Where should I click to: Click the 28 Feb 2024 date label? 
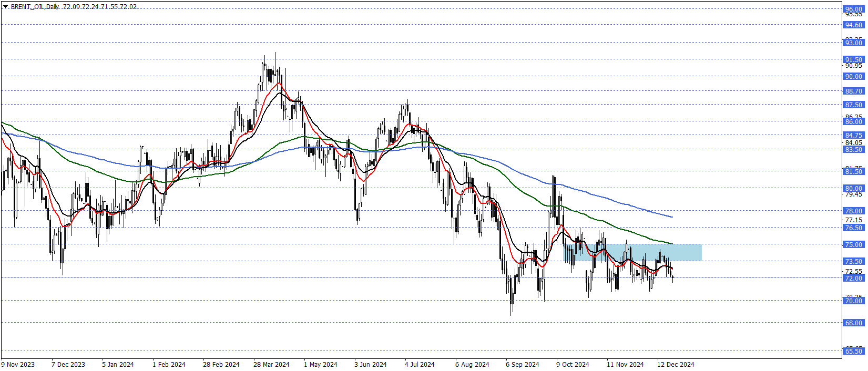[221, 364]
